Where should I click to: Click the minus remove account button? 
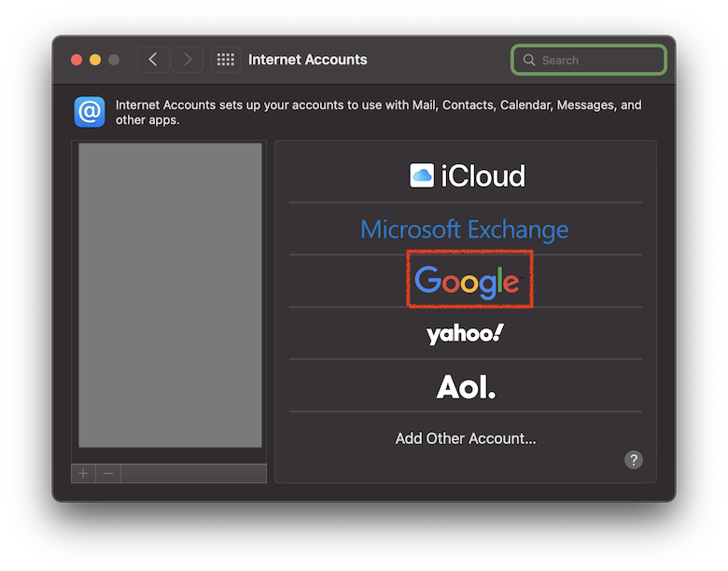point(108,474)
